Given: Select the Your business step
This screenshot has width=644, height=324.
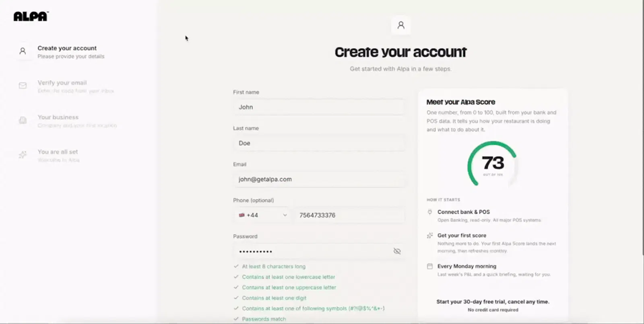Looking at the screenshot, I should tap(68, 121).
